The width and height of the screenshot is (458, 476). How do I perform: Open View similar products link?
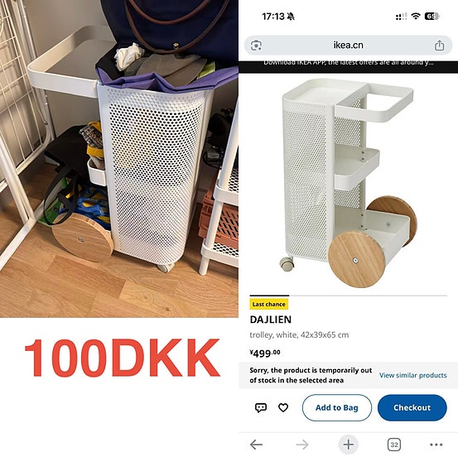click(413, 375)
